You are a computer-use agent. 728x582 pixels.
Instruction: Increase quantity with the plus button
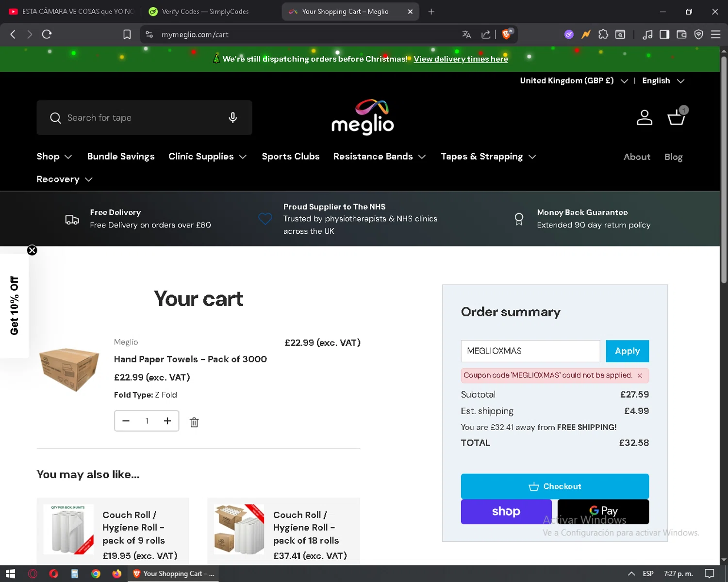click(167, 421)
